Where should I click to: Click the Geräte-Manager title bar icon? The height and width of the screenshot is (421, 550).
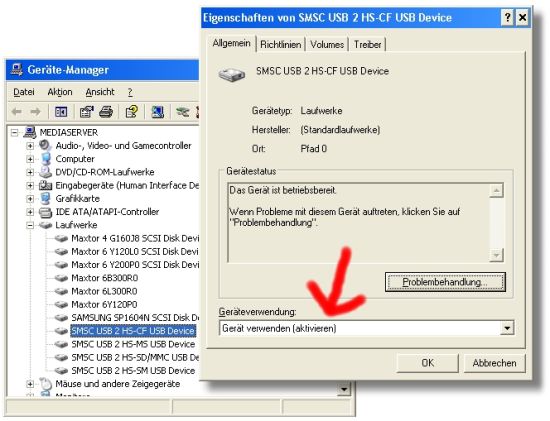click(x=16, y=69)
